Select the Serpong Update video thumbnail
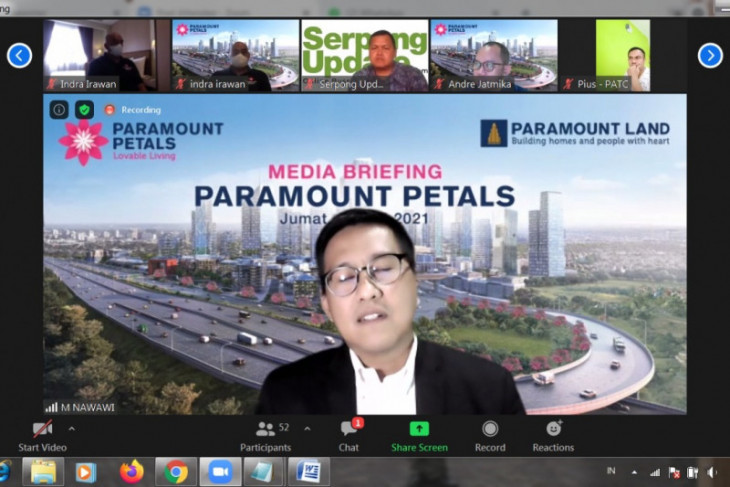730x487 pixels. (365, 55)
